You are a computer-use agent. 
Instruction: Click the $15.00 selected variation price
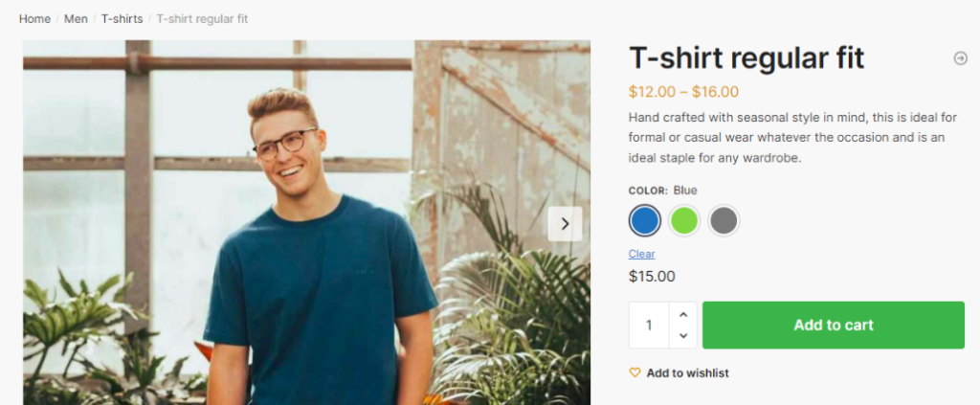click(652, 277)
